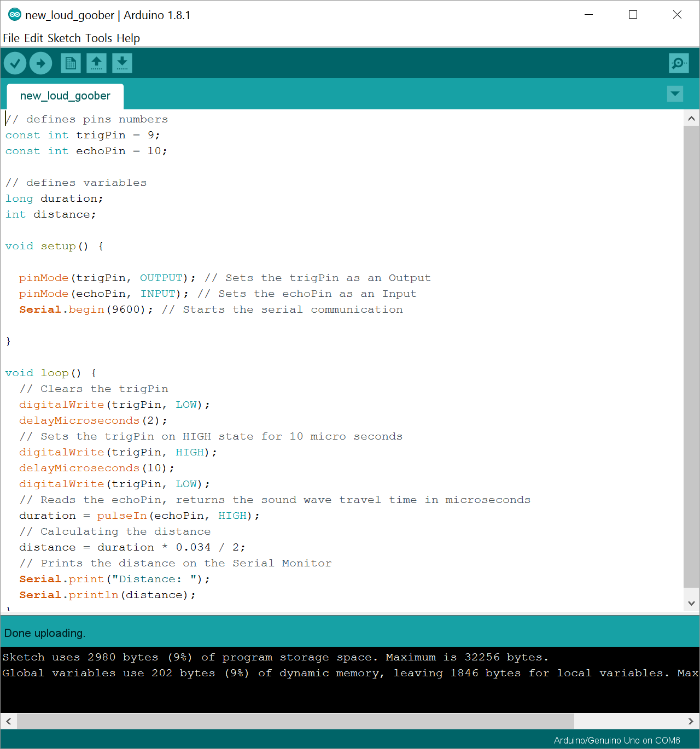Open the File menu
Viewport: 700px width, 749px height.
point(11,38)
